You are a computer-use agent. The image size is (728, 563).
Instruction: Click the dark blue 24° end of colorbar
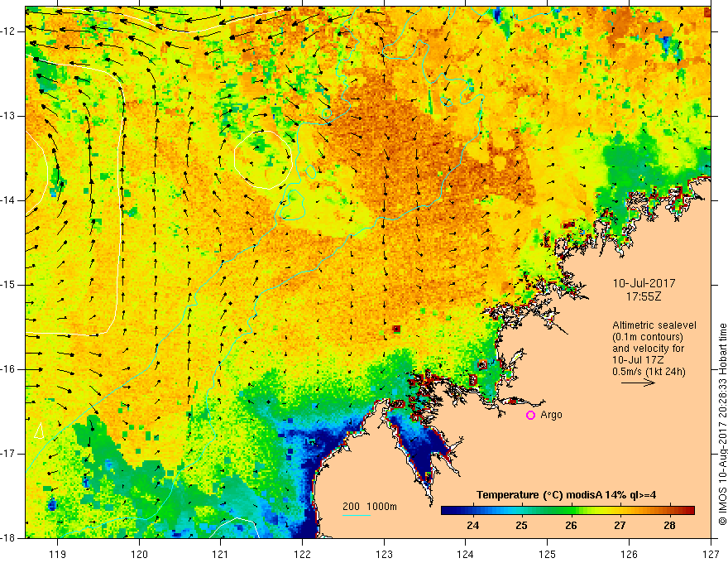point(448,511)
